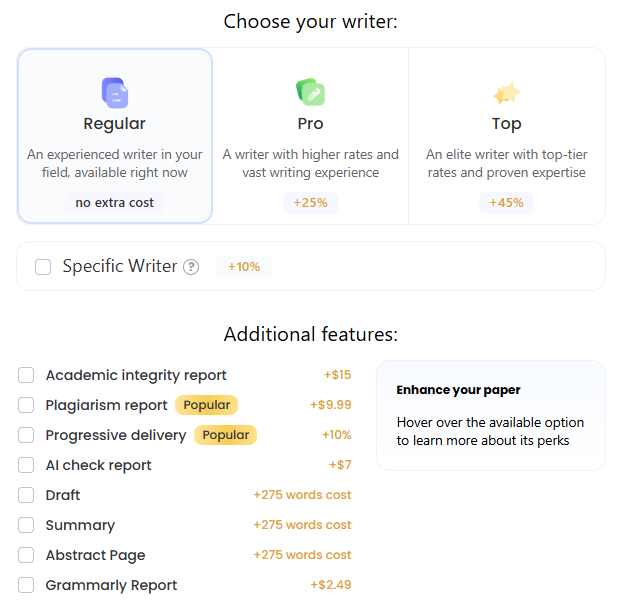Choose the Pro writer option
This screenshot has width=626, height=610.
click(x=310, y=136)
